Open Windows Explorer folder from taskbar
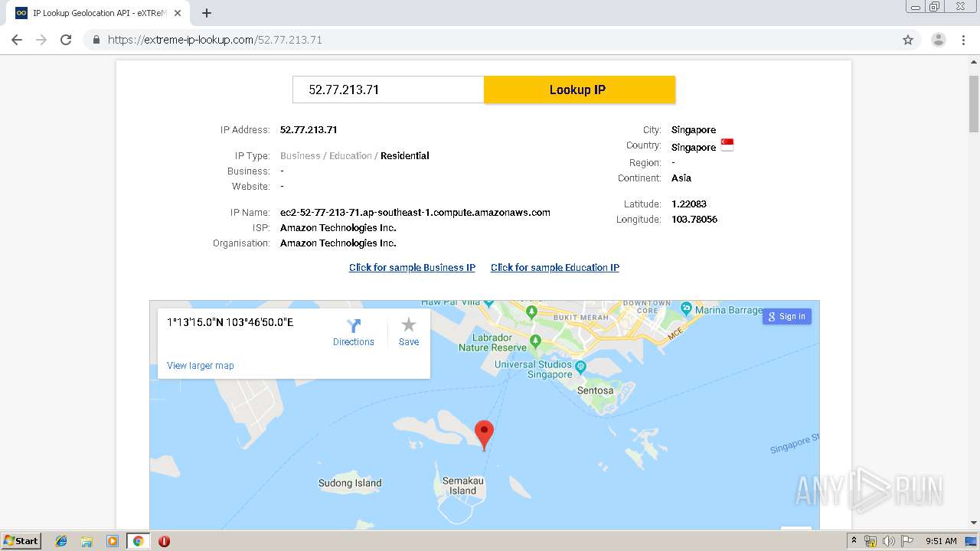 87,541
